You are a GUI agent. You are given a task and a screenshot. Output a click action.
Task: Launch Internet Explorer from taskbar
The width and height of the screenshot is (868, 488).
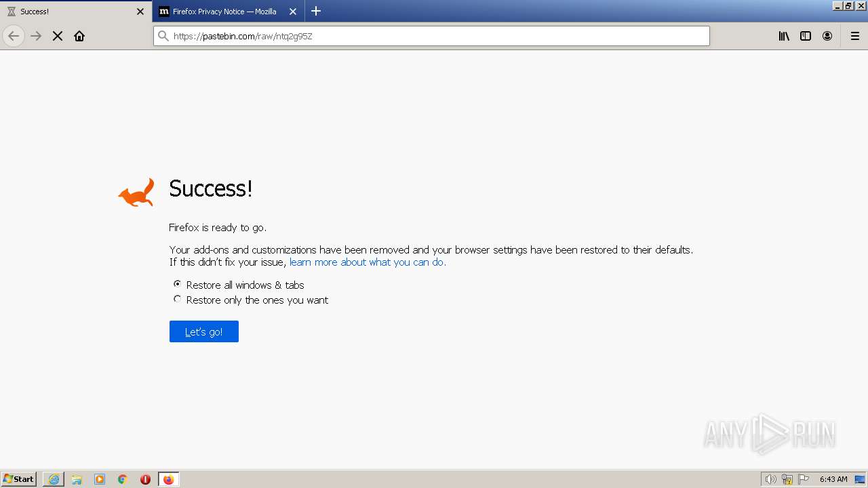54,479
